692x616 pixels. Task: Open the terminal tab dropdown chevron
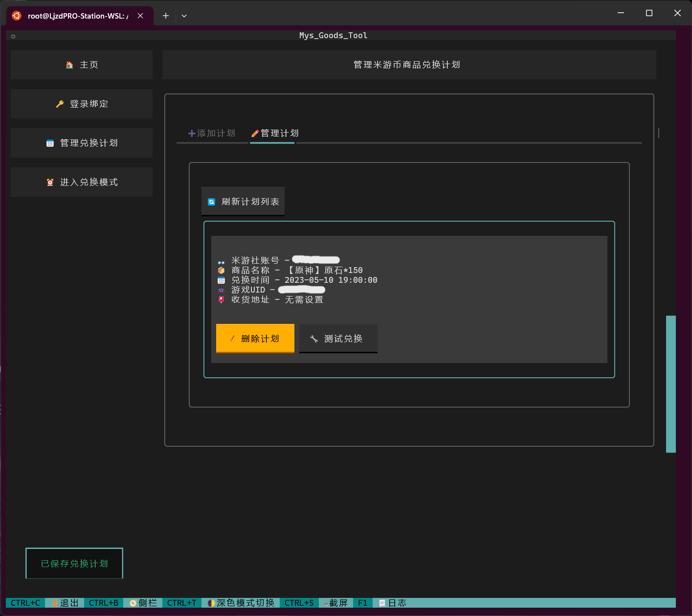(184, 16)
